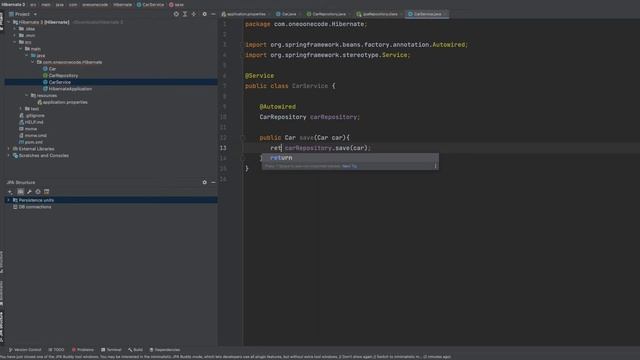Click the circular JPA Structure toolbar icon

38,192
